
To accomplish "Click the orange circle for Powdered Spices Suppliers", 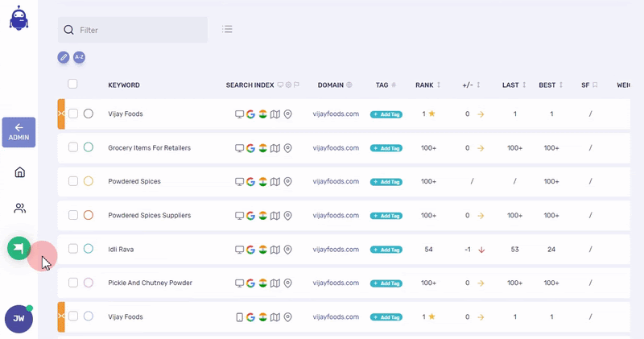I will click(89, 215).
